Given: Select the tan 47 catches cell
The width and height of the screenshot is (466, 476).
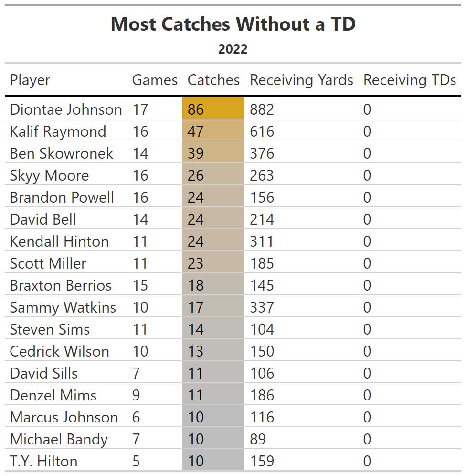Looking at the screenshot, I should tap(213, 130).
